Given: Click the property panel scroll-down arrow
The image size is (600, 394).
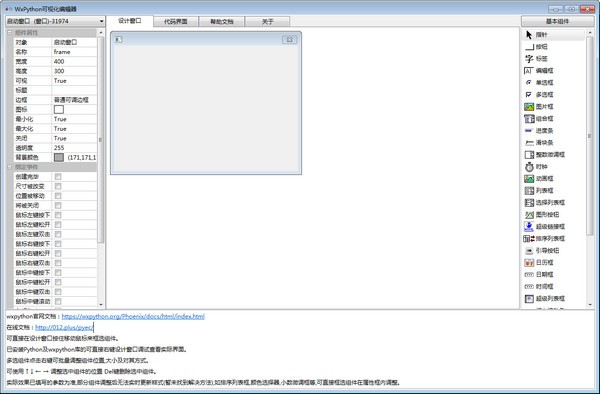Looking at the screenshot, I should (101, 305).
